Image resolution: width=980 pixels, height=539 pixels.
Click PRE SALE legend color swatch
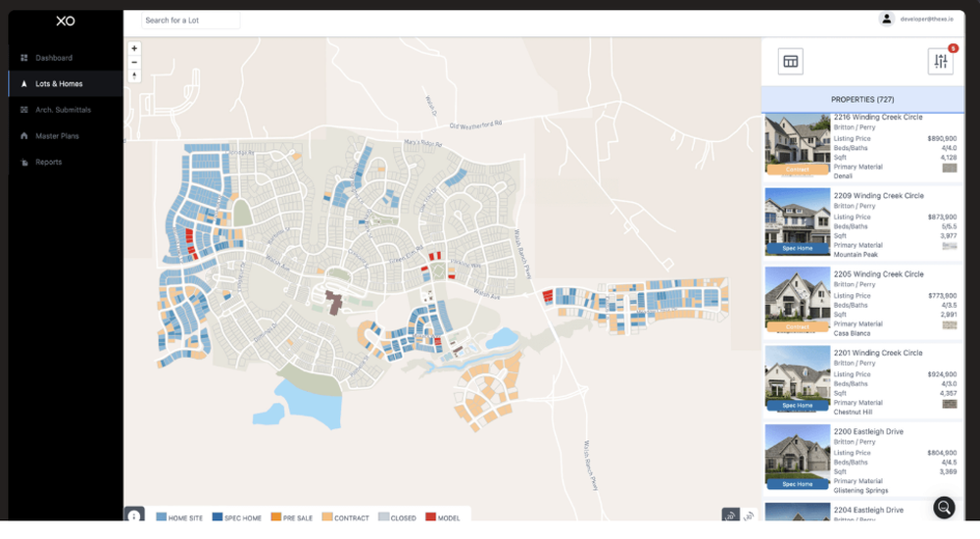(x=276, y=517)
